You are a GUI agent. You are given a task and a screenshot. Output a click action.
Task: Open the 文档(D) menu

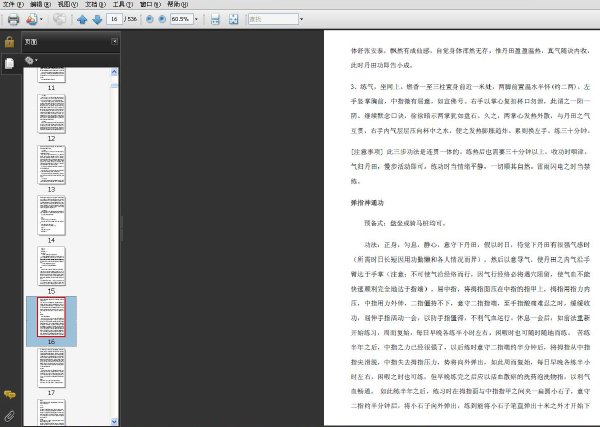95,4
